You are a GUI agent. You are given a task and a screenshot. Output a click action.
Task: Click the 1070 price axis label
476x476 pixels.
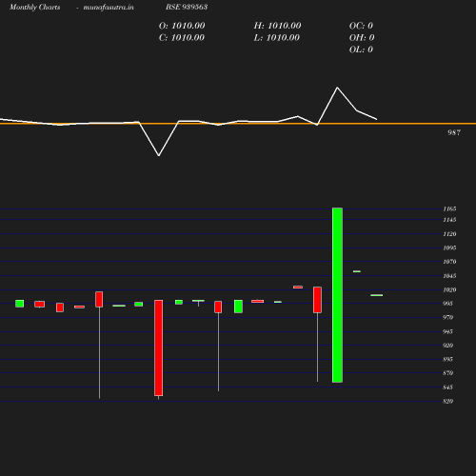tap(449, 262)
